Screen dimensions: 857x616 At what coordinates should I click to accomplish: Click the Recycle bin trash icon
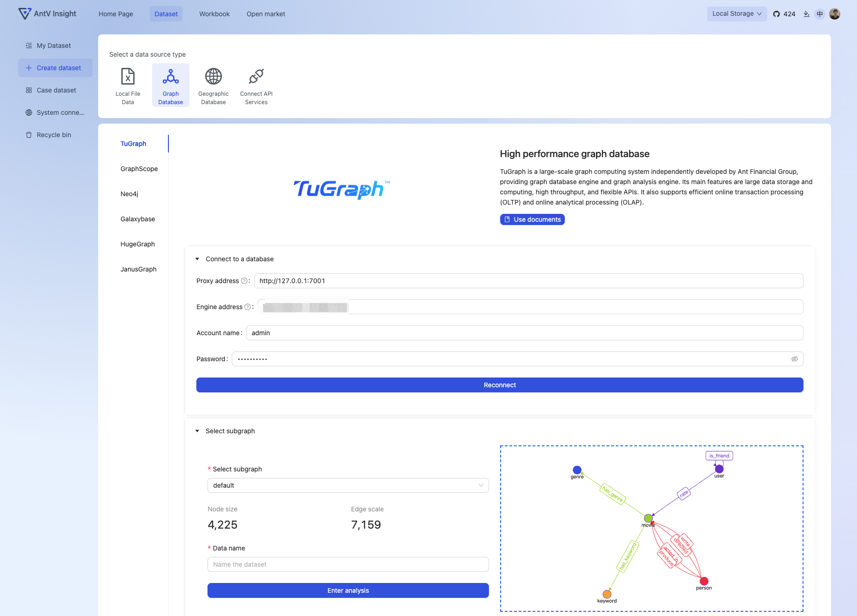pos(29,135)
